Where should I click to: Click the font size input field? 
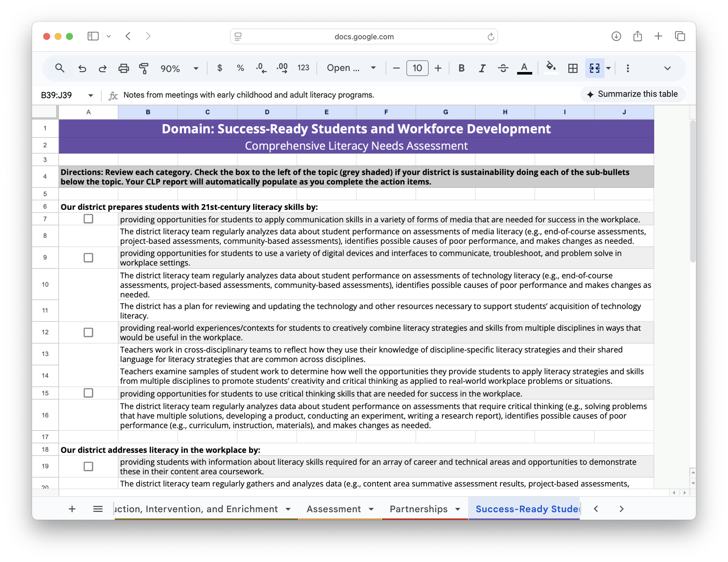coord(417,68)
